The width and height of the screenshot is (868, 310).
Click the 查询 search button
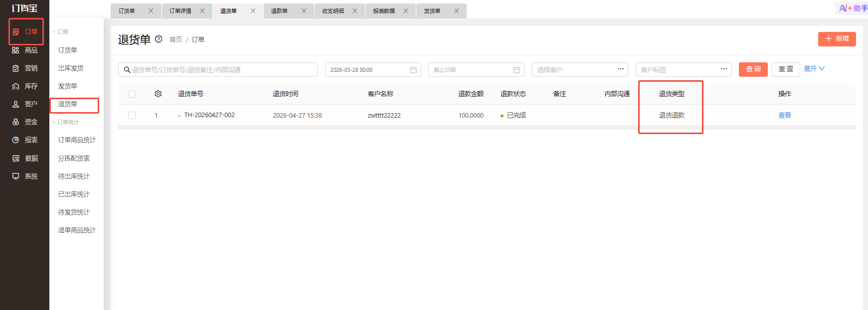click(x=753, y=69)
